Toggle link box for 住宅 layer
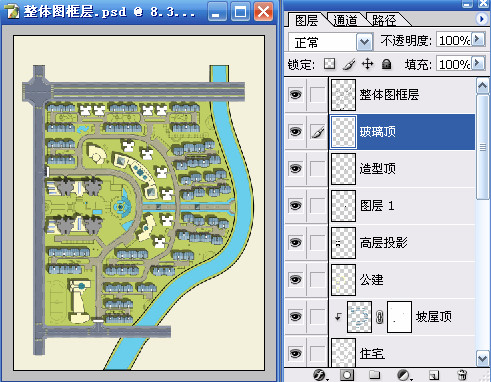Viewport: 491px width, 382px height. 317,353
